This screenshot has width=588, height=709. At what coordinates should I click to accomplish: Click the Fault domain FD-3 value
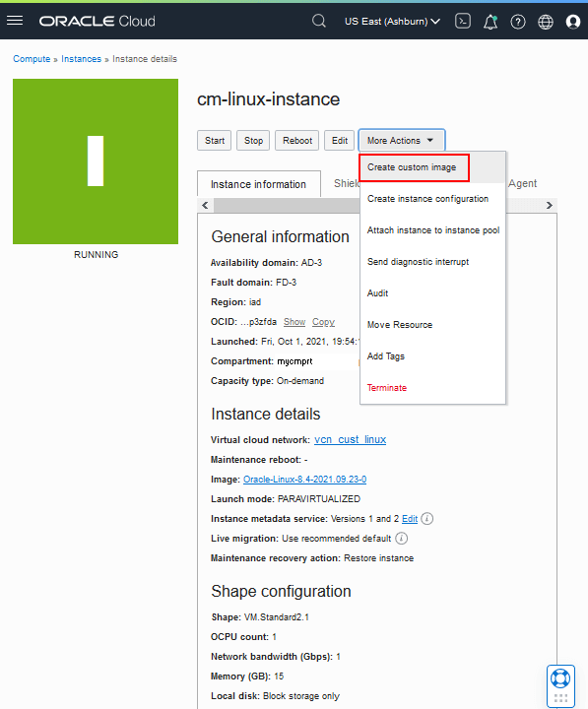pyautogui.click(x=287, y=283)
